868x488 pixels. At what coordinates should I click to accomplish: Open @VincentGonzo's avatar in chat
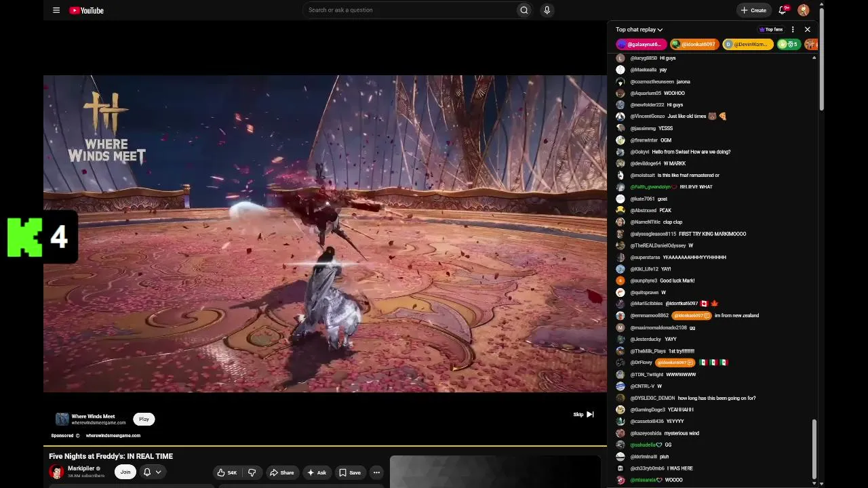(620, 117)
